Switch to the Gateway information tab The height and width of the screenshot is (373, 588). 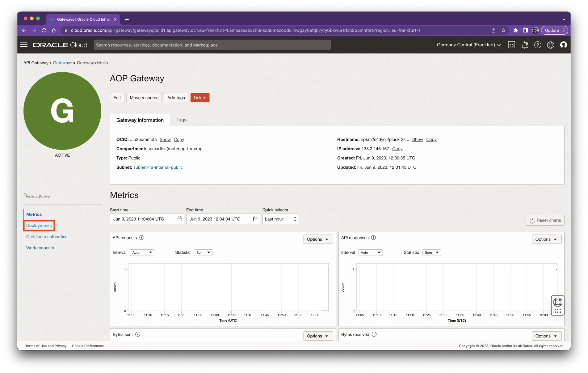pos(140,120)
